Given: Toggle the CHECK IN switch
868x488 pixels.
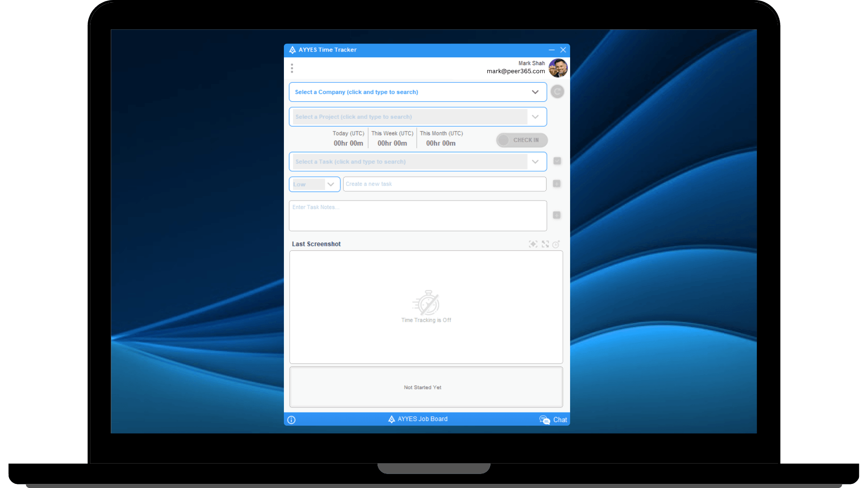Looking at the screenshot, I should 522,140.
